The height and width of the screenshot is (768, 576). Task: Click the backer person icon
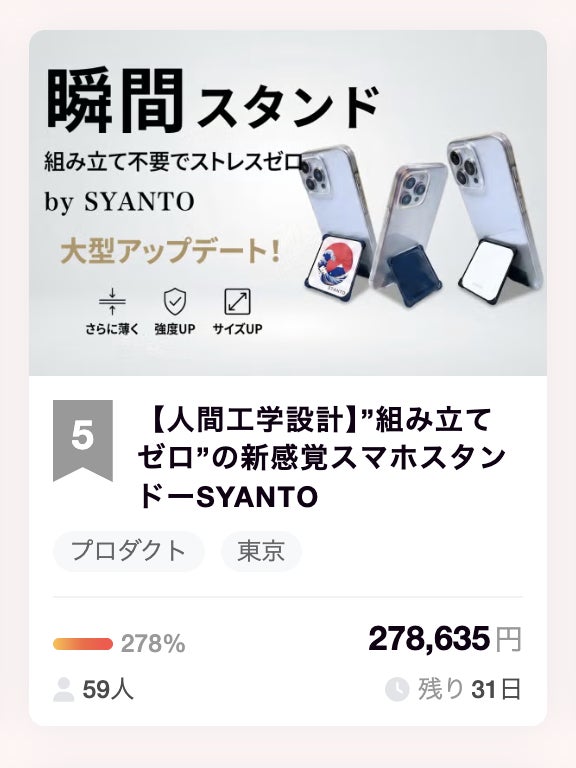coord(63,690)
